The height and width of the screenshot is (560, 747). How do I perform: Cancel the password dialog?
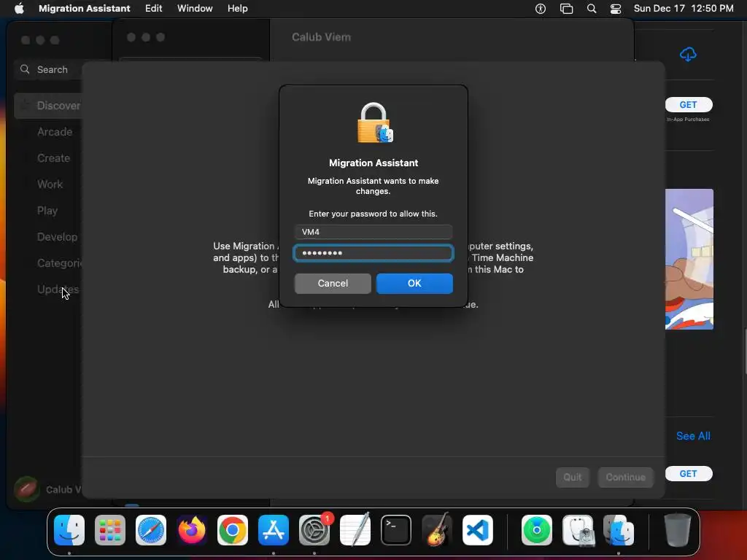pyautogui.click(x=333, y=284)
